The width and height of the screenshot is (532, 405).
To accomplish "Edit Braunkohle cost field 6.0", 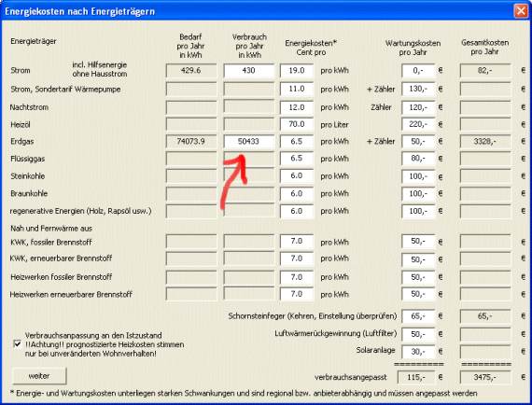I will 297,194.
